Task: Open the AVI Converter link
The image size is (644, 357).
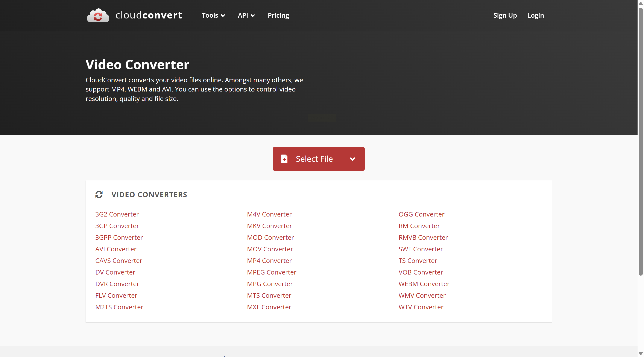Action: pyautogui.click(x=116, y=249)
